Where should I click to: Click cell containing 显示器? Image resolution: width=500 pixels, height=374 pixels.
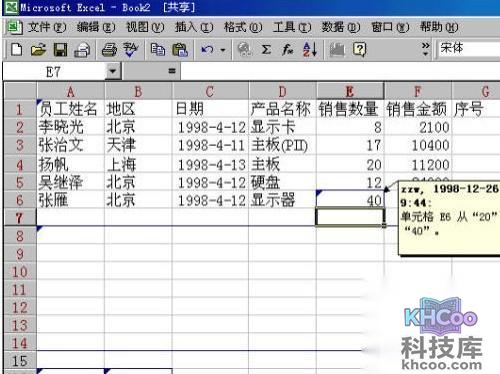pos(282,200)
